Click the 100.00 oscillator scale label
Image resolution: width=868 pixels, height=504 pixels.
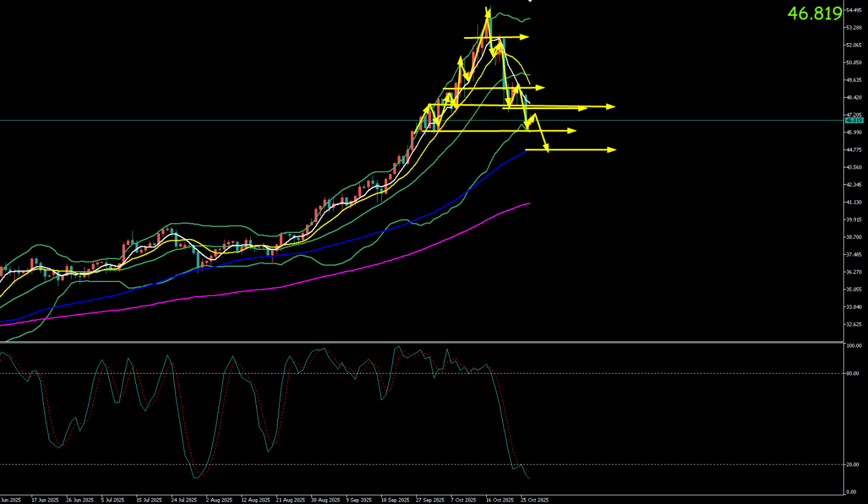coord(855,346)
